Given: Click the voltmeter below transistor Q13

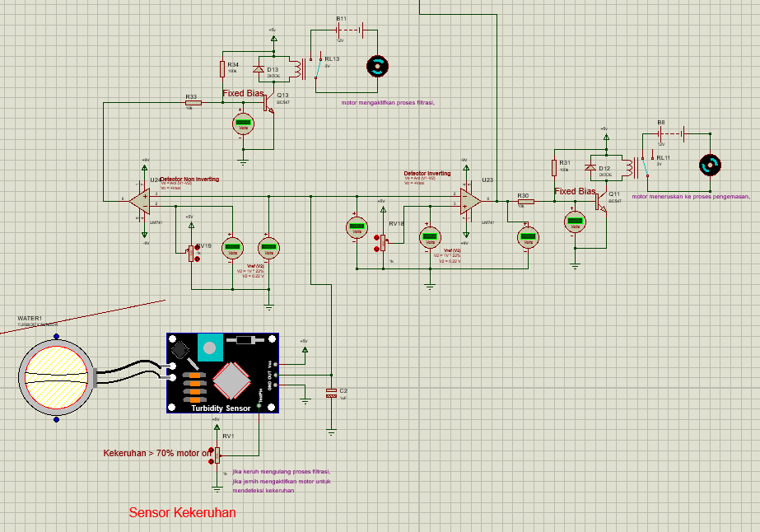Looking at the screenshot, I should 244,124.
